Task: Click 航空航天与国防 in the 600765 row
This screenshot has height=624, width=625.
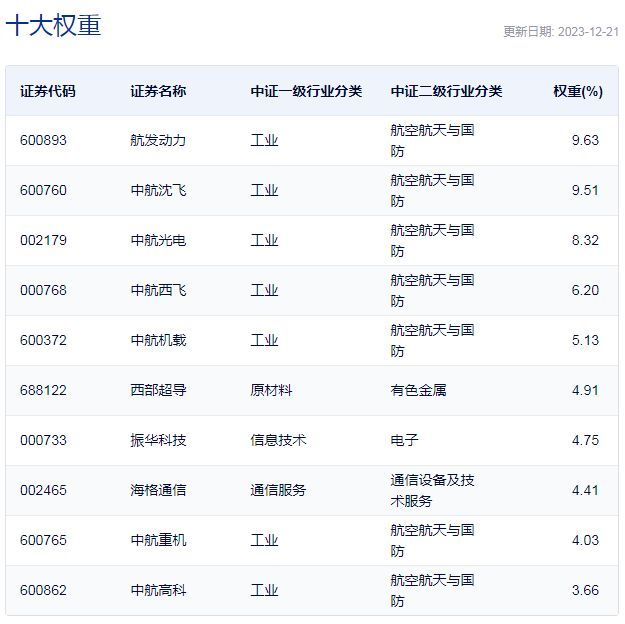Action: point(432,541)
